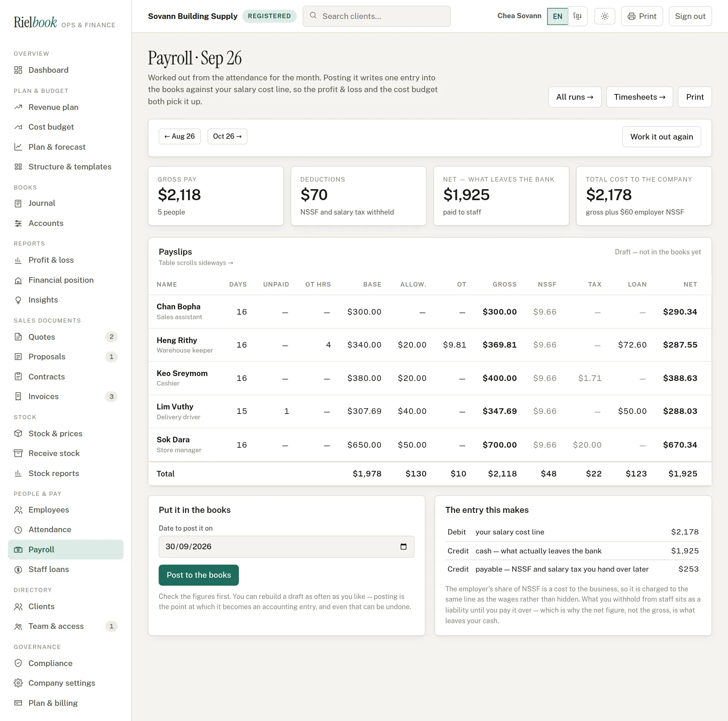Switch language to EN
728x721 pixels.
(x=557, y=16)
